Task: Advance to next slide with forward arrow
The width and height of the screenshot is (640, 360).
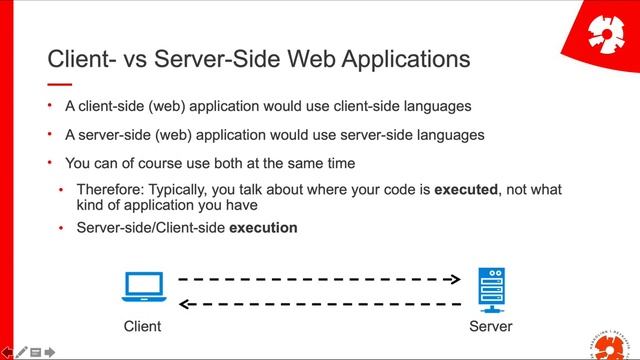Action: 50,352
